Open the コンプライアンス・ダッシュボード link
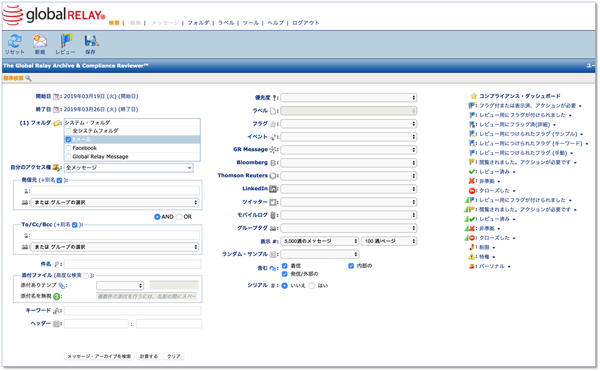 pyautogui.click(x=520, y=96)
